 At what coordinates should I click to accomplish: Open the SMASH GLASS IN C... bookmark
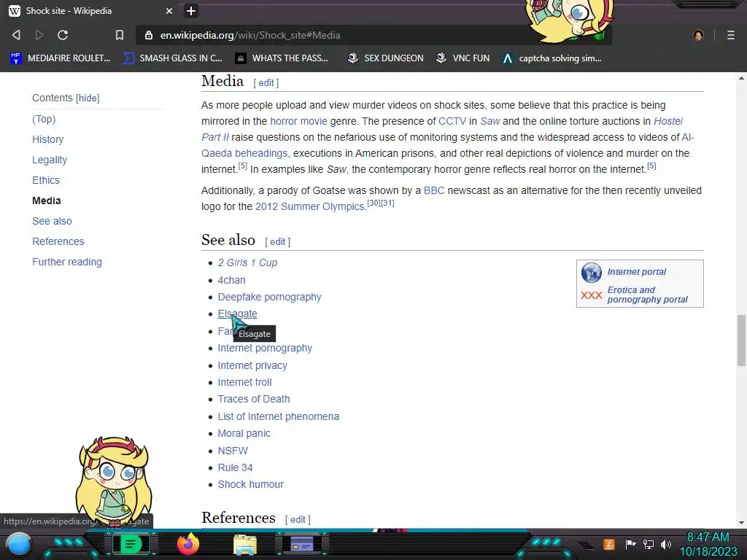172,58
